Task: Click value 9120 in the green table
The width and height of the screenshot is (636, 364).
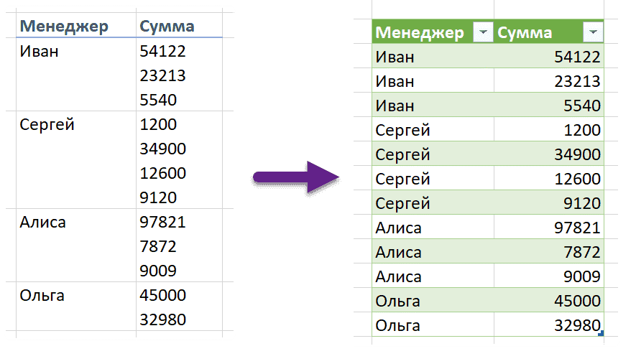Action: coord(581,203)
